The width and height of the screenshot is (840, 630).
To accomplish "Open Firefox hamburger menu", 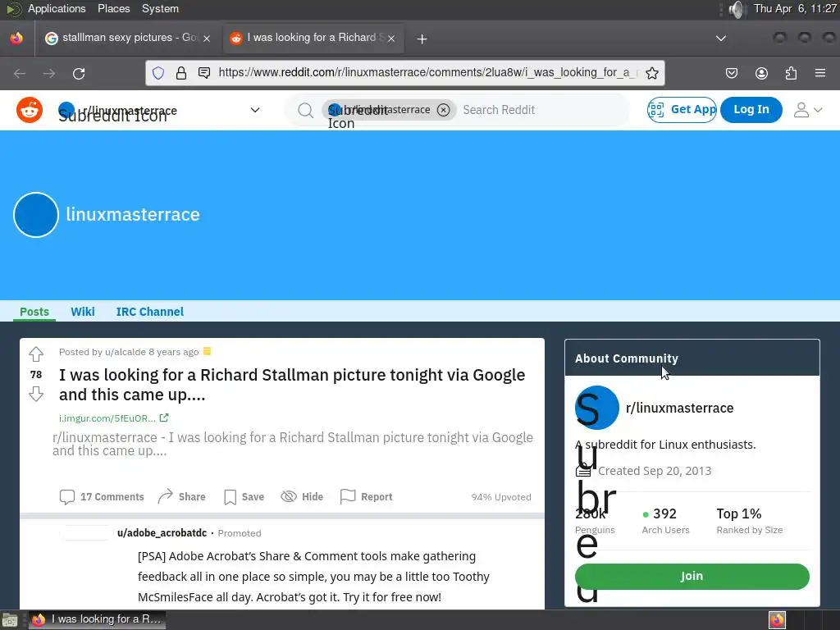I will point(820,73).
